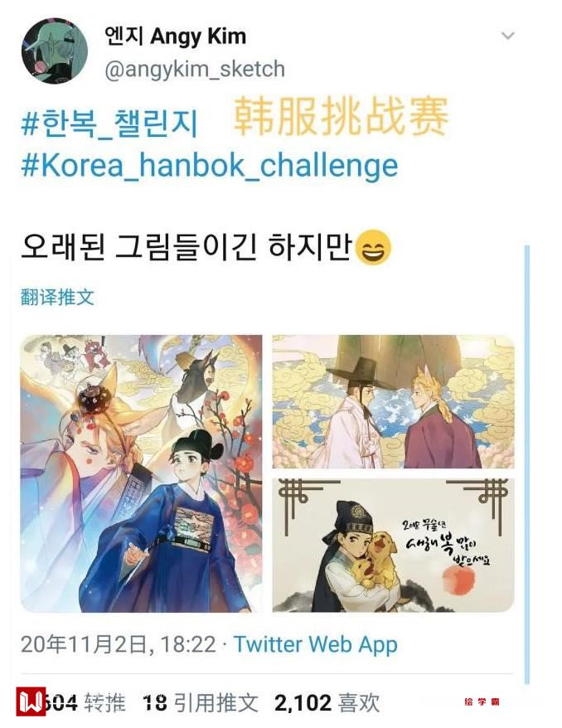This screenshot has height=728, width=562.
Task: Click the 韩服挑战赛 yellow caption text
Action: [342, 116]
